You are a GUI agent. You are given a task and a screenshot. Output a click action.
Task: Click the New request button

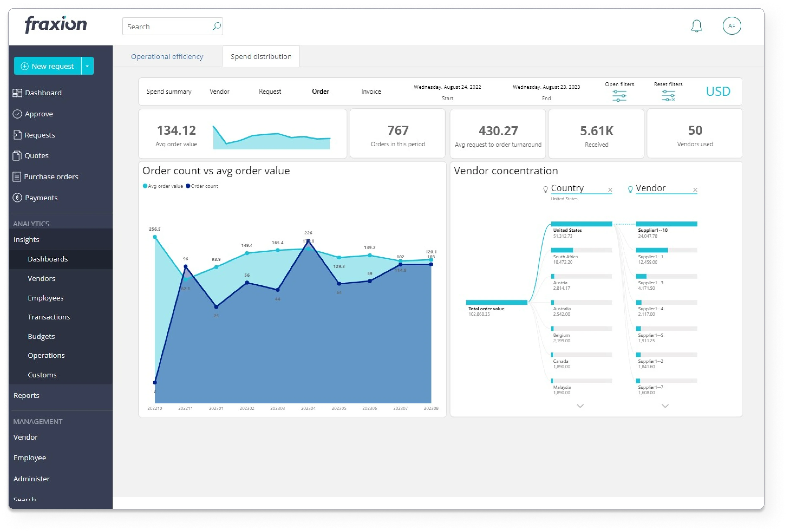48,66
